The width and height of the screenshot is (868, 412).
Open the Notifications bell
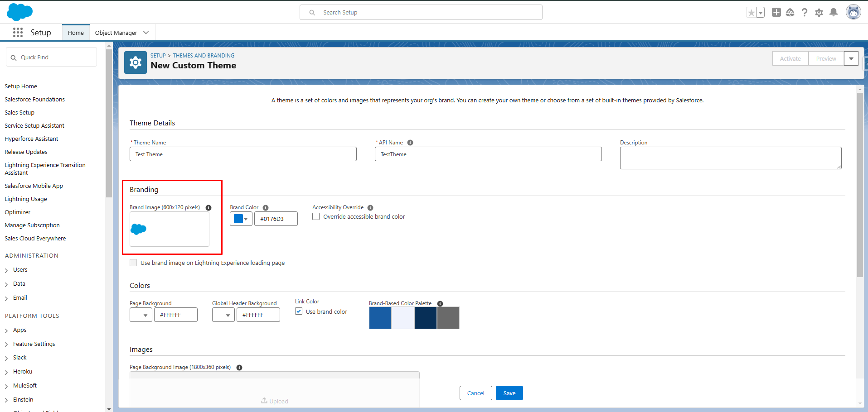coord(834,12)
